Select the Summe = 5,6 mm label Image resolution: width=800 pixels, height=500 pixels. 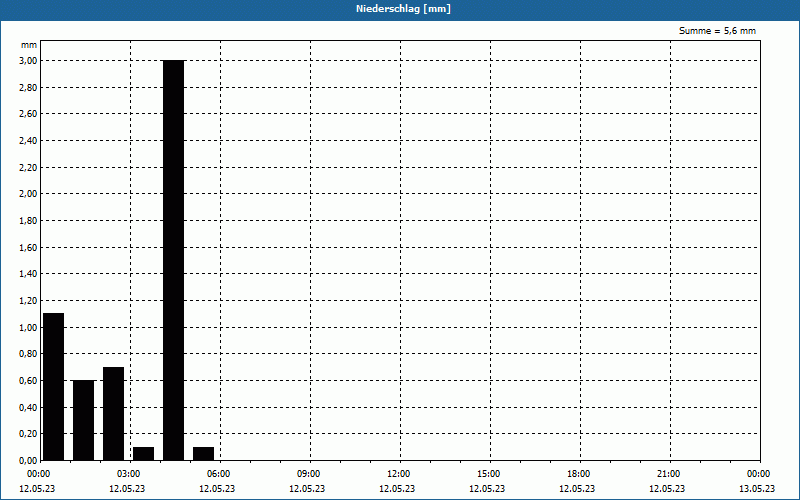[717, 31]
